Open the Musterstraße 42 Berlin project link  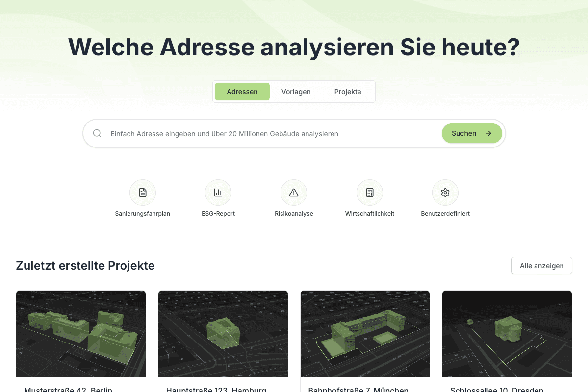click(x=68, y=389)
